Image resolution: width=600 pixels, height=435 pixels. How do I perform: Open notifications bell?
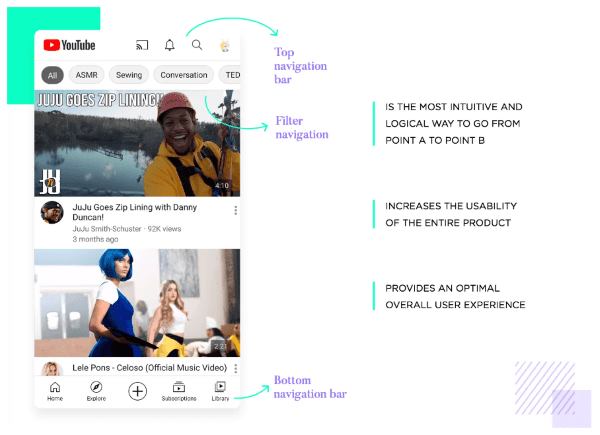tap(169, 45)
